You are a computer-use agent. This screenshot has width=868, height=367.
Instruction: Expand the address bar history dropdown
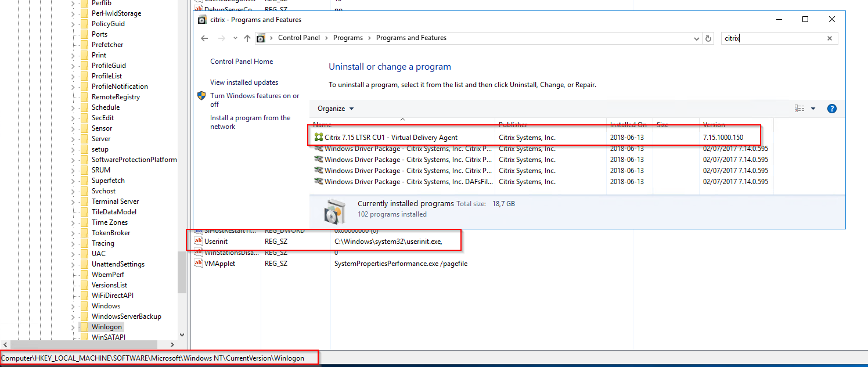[x=697, y=38]
